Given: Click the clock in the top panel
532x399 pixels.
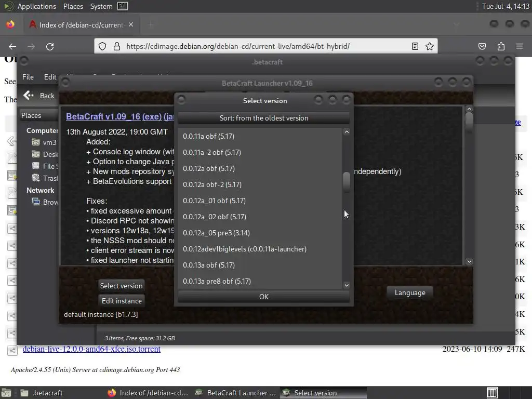Looking at the screenshot, I should 505,6.
